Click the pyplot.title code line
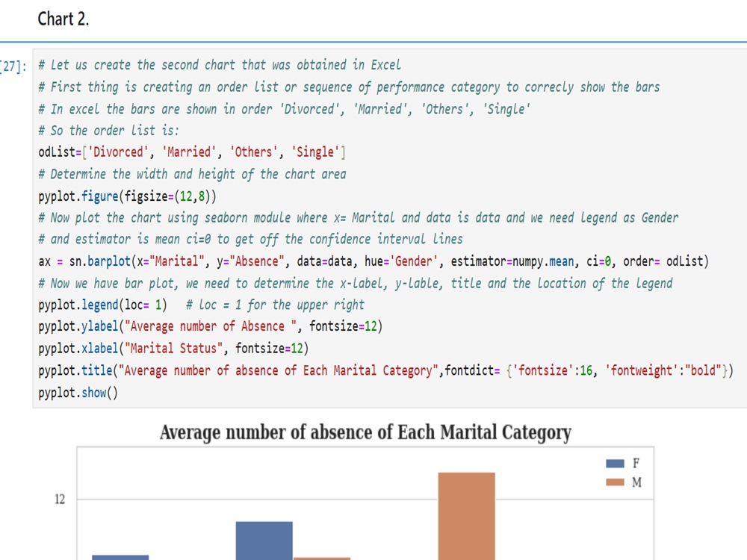Screen dimensions: 747x560 386,370
